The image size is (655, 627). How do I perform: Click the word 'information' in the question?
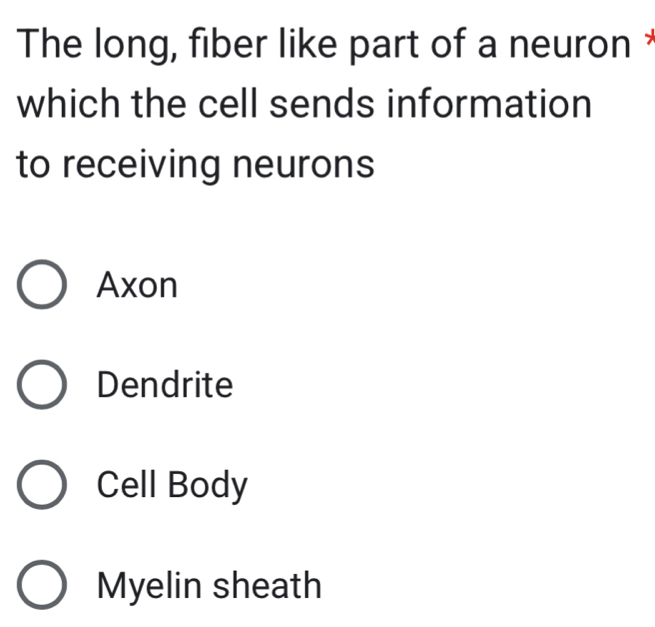coord(489,104)
